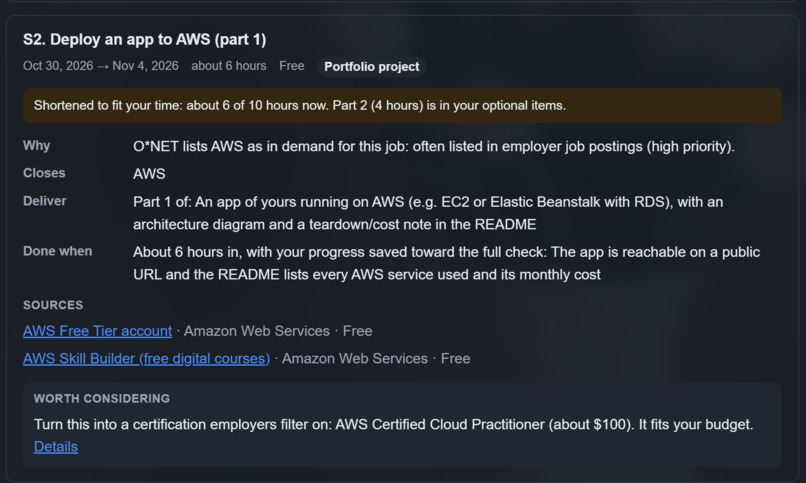This screenshot has height=483, width=806.
Task: Click the 'Shortened to fit your time' notice banner
Action: click(402, 105)
